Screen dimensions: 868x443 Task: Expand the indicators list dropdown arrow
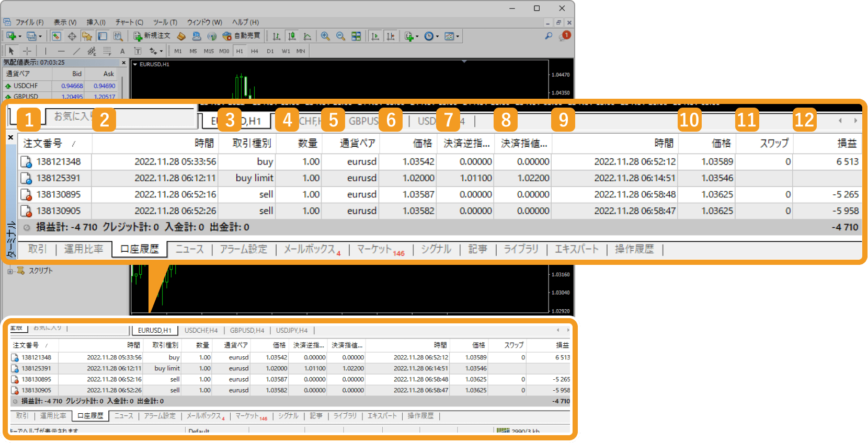click(417, 37)
